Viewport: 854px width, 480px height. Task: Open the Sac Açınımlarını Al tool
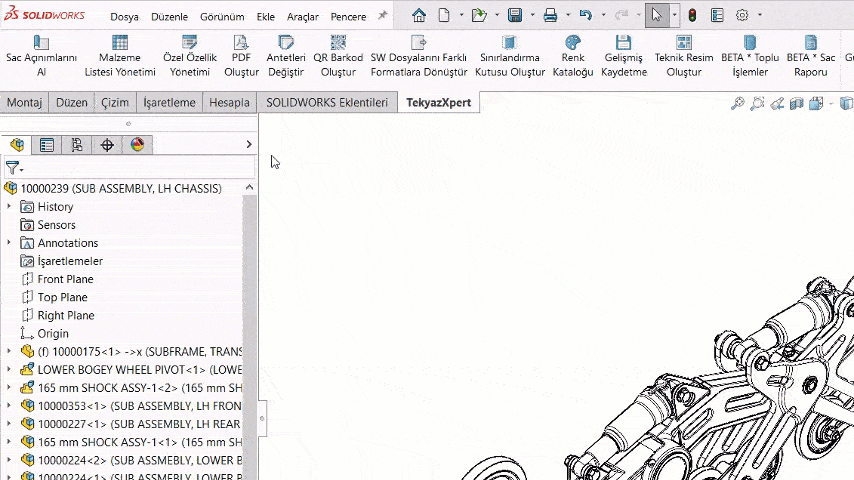point(41,56)
